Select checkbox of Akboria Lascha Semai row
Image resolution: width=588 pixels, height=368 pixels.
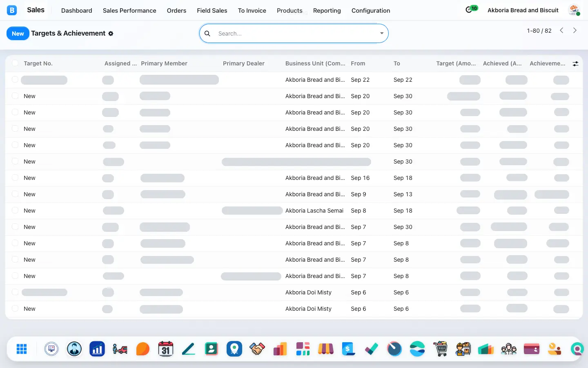pos(15,210)
